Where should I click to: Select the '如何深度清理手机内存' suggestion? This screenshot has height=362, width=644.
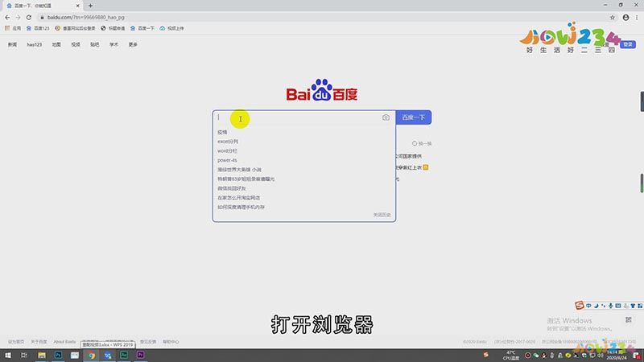(241, 208)
